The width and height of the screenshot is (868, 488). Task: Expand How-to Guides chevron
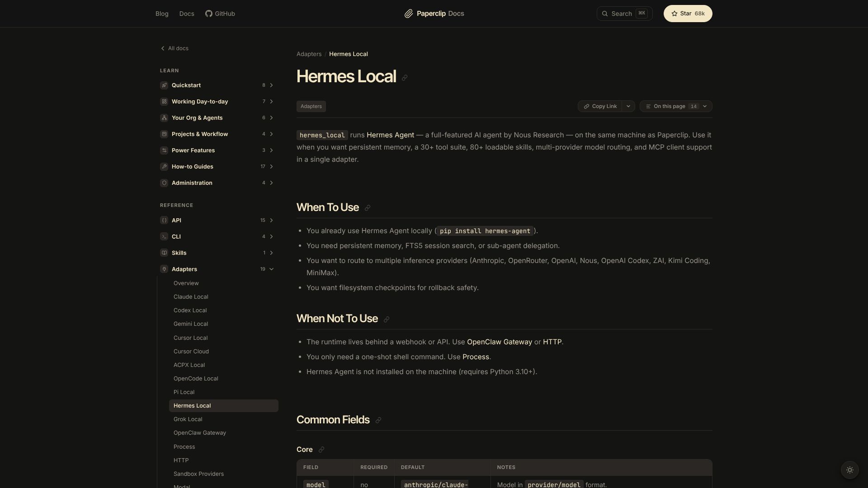tap(271, 167)
